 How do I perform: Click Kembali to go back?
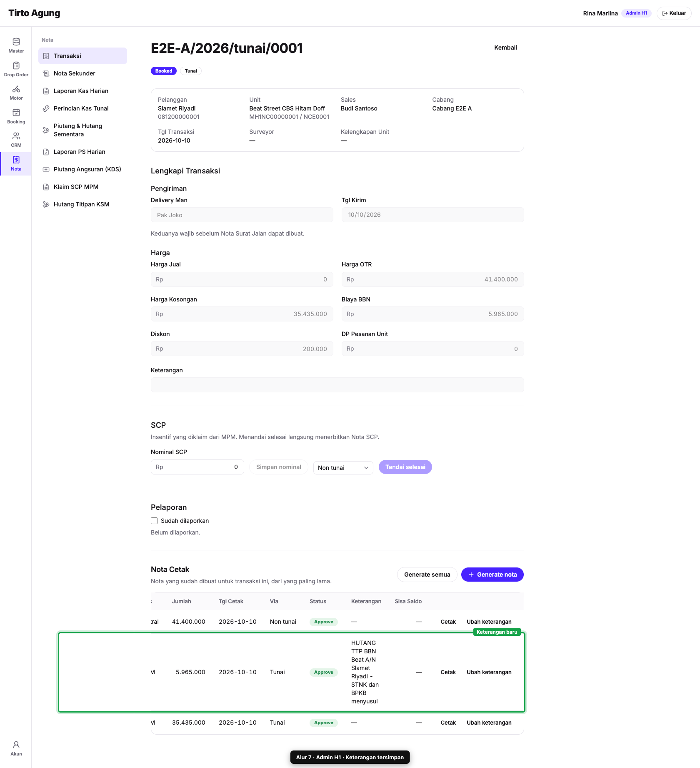click(505, 48)
